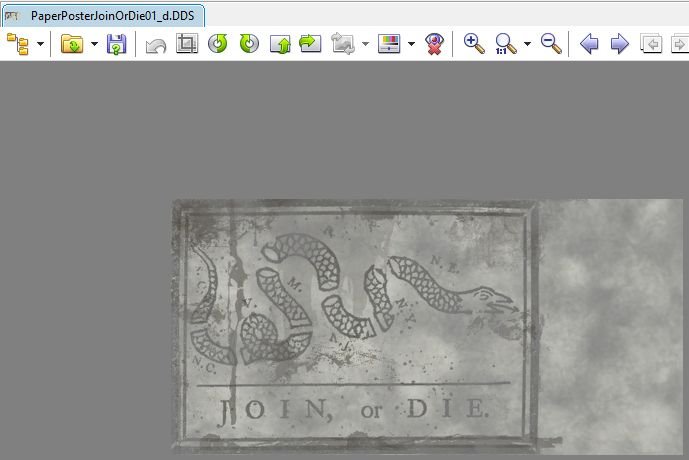Select the PaperPosterJoinOrDie01_d.DDS tab
This screenshot has height=460, width=689.
(x=112, y=14)
